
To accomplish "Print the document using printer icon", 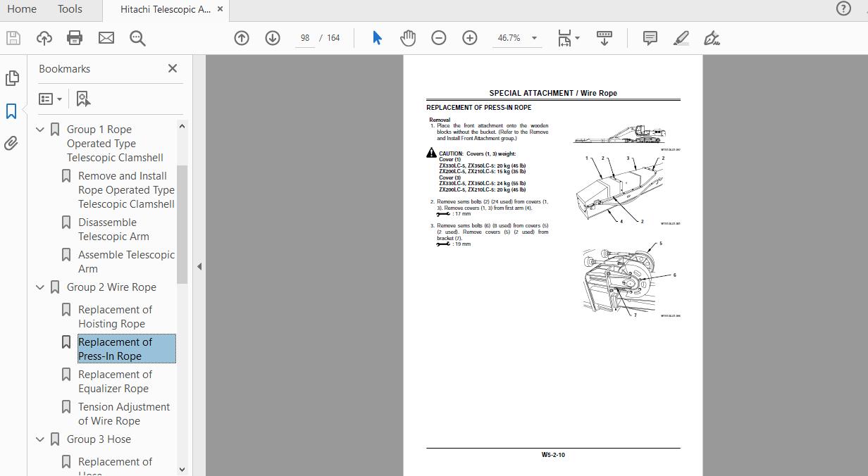I will click(75, 38).
